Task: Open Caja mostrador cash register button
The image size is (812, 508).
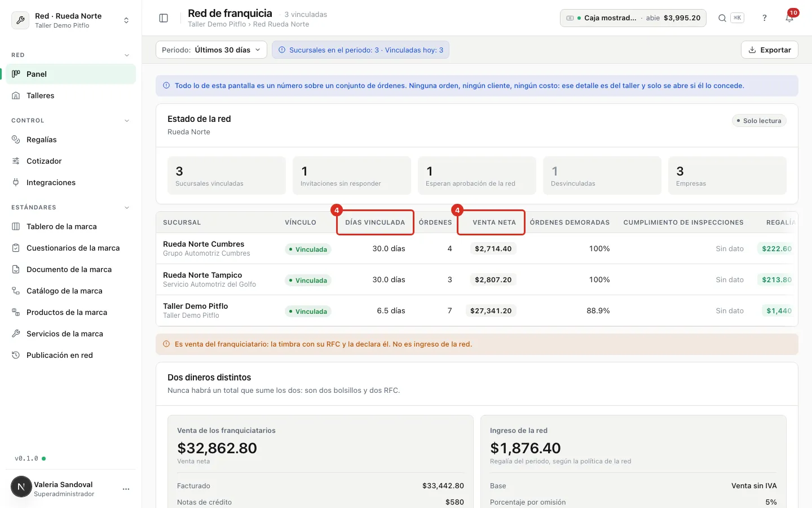Action: click(x=633, y=18)
